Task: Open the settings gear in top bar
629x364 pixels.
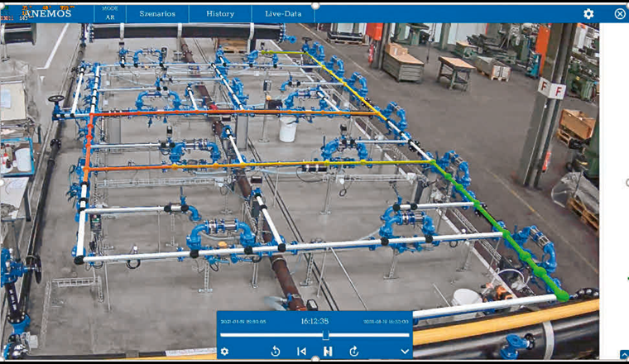Action: (588, 14)
